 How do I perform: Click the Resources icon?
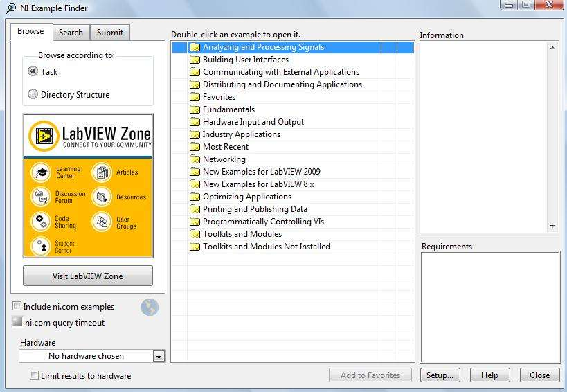pos(102,197)
